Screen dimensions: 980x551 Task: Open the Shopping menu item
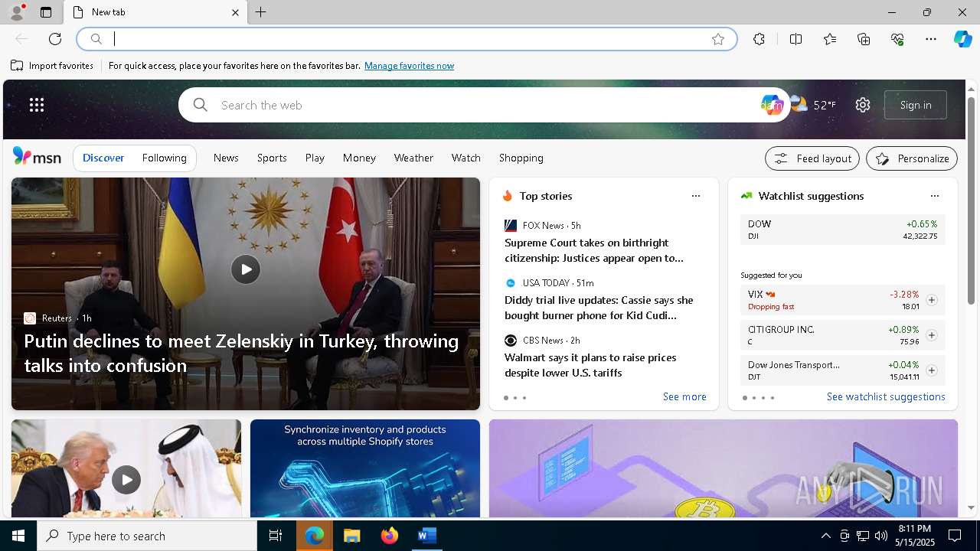click(x=521, y=158)
